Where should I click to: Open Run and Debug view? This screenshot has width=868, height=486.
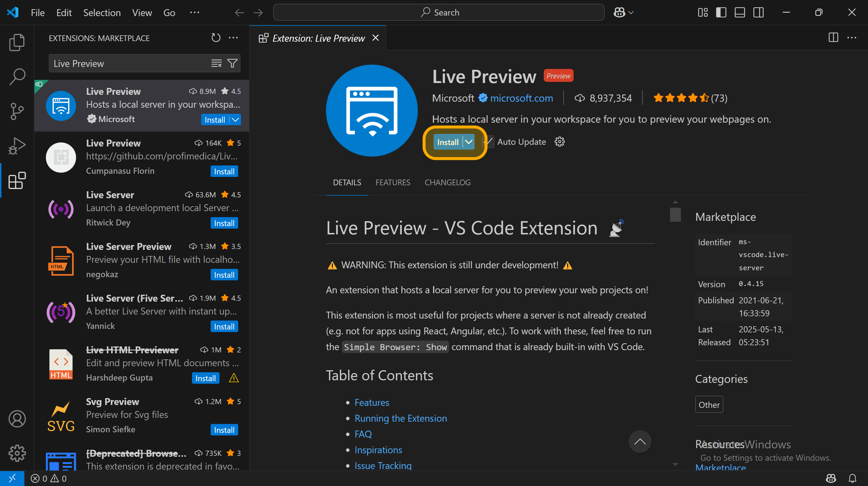pos(17,146)
